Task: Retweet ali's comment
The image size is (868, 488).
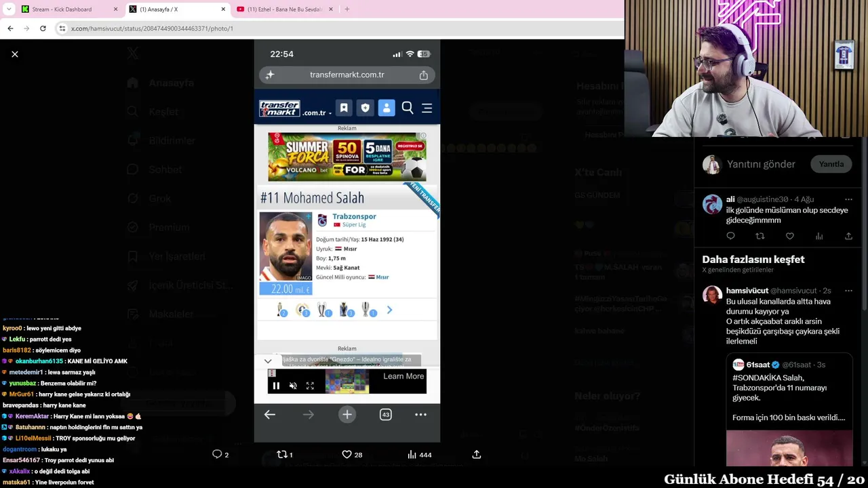Action: (x=760, y=236)
